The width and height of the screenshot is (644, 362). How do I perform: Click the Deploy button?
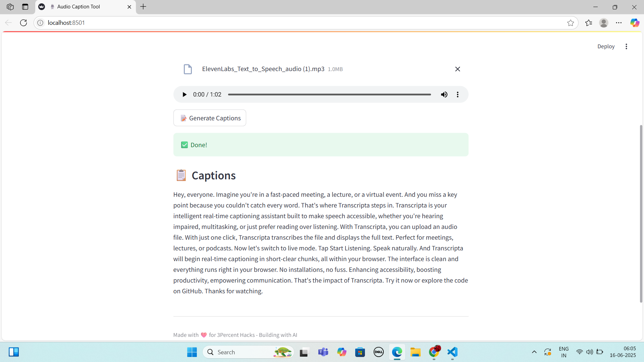[x=606, y=47]
